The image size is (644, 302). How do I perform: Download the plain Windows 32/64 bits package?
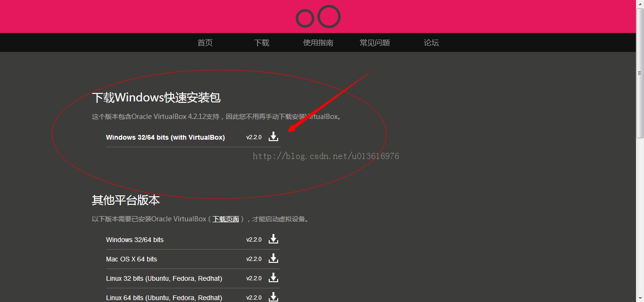coord(273,239)
